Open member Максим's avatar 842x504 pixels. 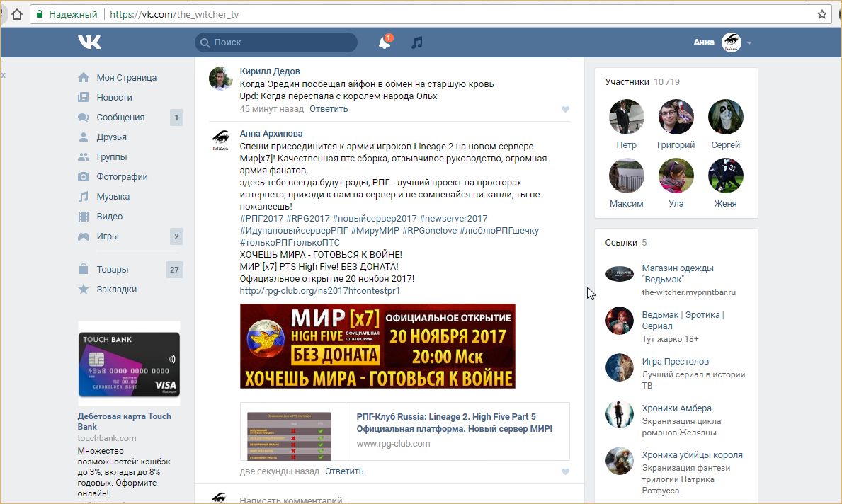pos(626,176)
